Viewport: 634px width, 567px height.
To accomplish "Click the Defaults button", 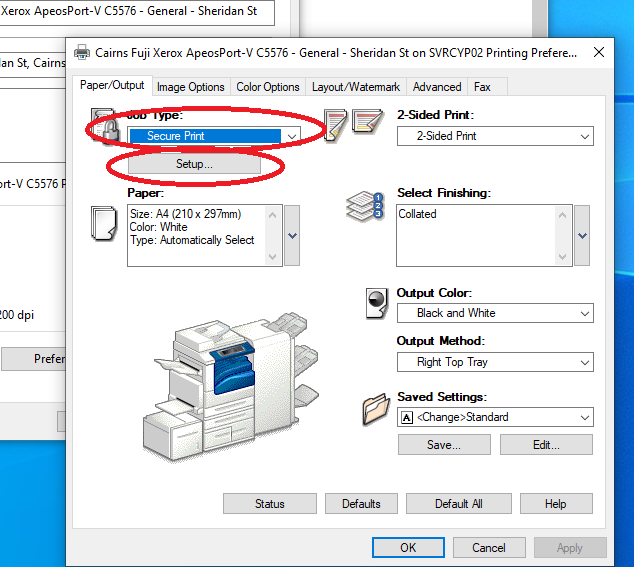I will point(361,504).
